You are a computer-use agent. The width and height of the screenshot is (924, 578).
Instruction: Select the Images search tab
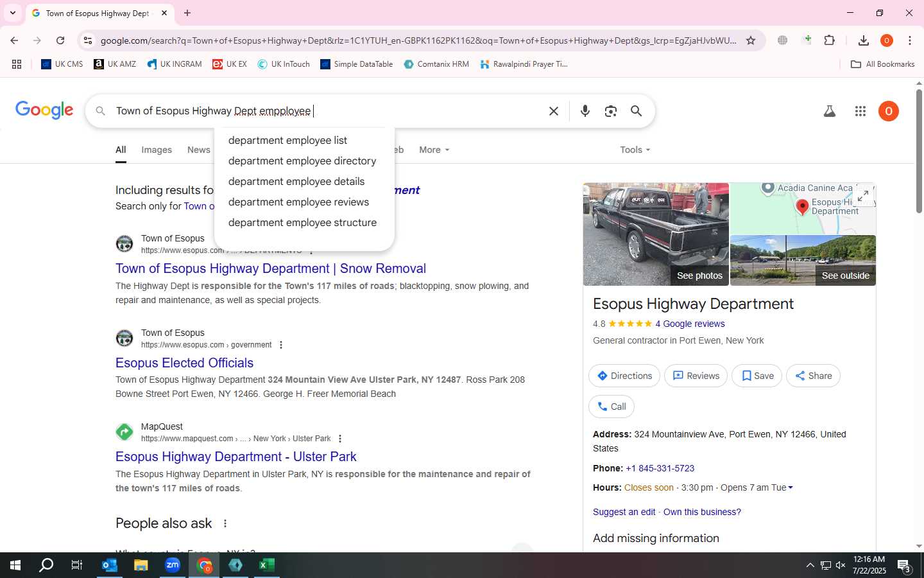coord(157,150)
